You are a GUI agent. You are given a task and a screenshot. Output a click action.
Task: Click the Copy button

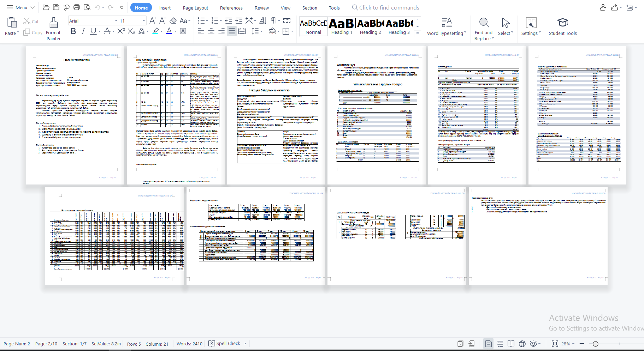pos(33,32)
